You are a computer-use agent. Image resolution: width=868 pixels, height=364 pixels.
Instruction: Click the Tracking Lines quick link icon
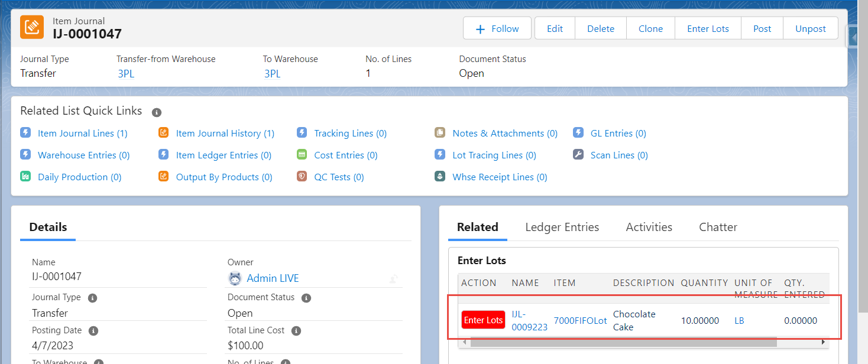302,133
